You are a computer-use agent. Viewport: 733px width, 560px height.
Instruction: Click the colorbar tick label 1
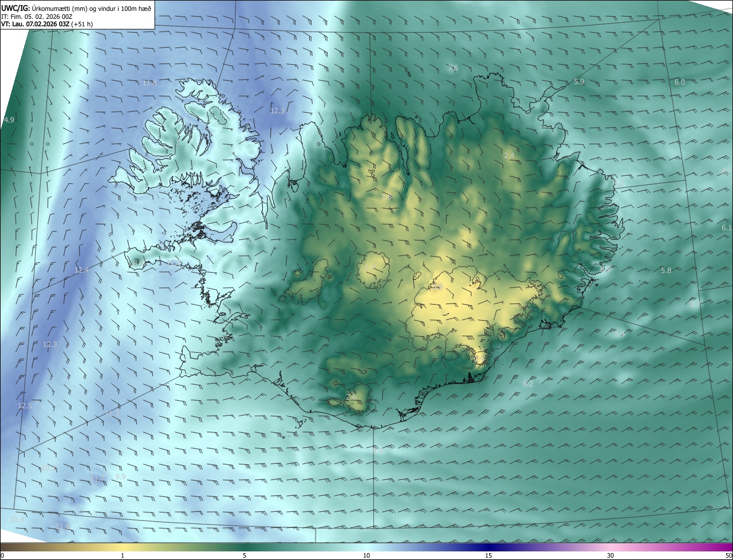tap(123, 555)
